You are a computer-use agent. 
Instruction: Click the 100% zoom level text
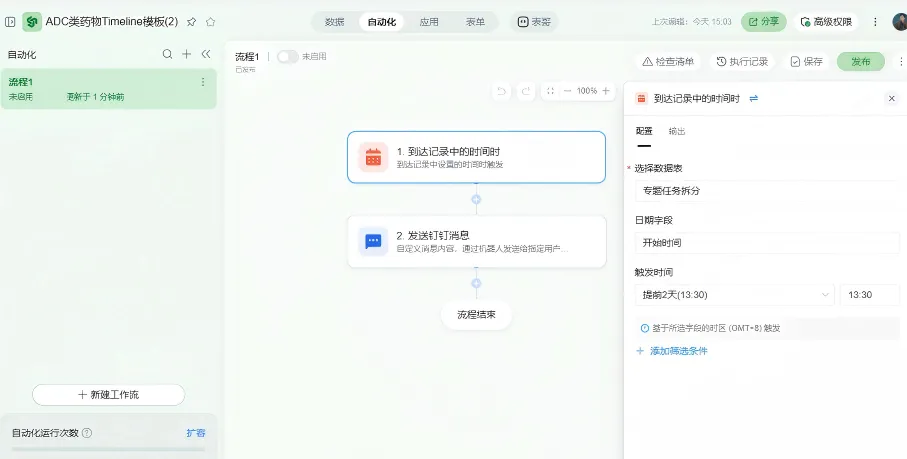pyautogui.click(x=587, y=91)
